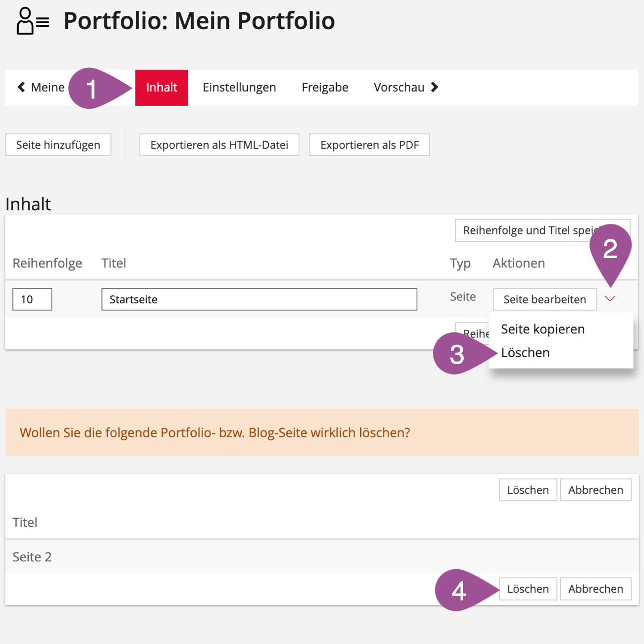The width and height of the screenshot is (644, 644).
Task: Choose Seite kopieren from the dropdown menu
Action: click(542, 329)
